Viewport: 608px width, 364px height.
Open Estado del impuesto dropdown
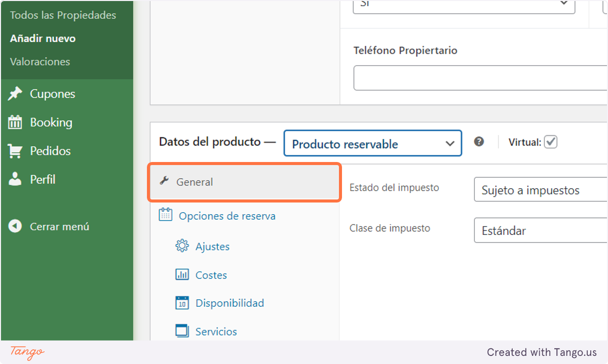[541, 190]
